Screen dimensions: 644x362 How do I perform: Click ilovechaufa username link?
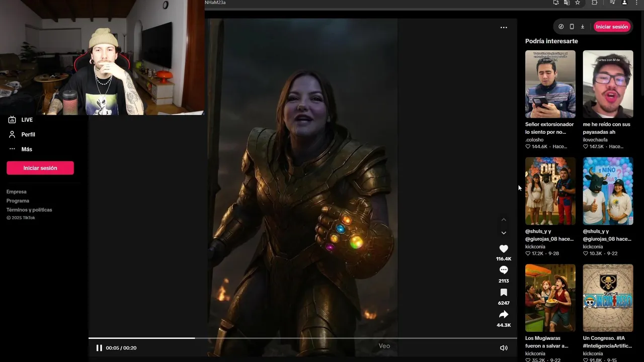(595, 140)
